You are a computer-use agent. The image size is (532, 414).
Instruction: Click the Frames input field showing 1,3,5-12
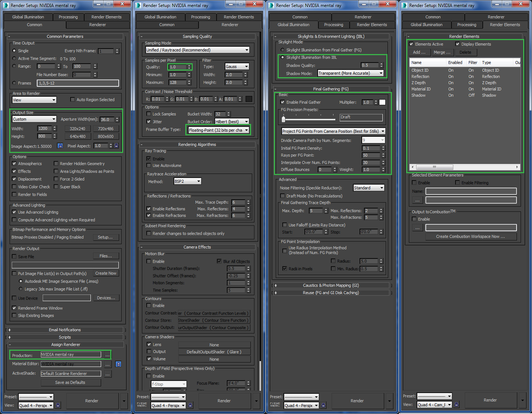coord(78,83)
